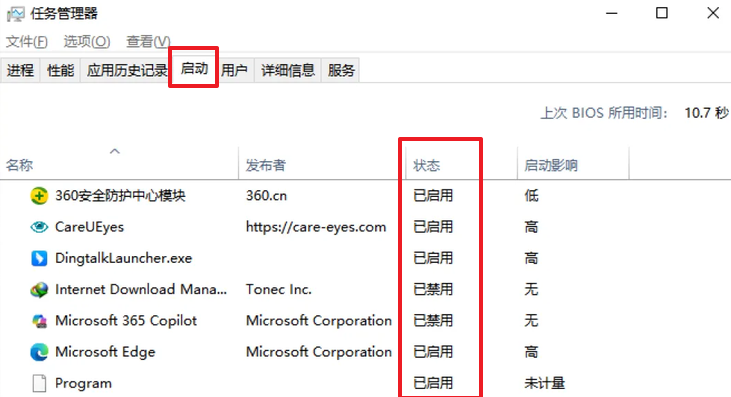731x397 pixels.
Task: Switch to the 进程 tab
Action: pos(21,70)
